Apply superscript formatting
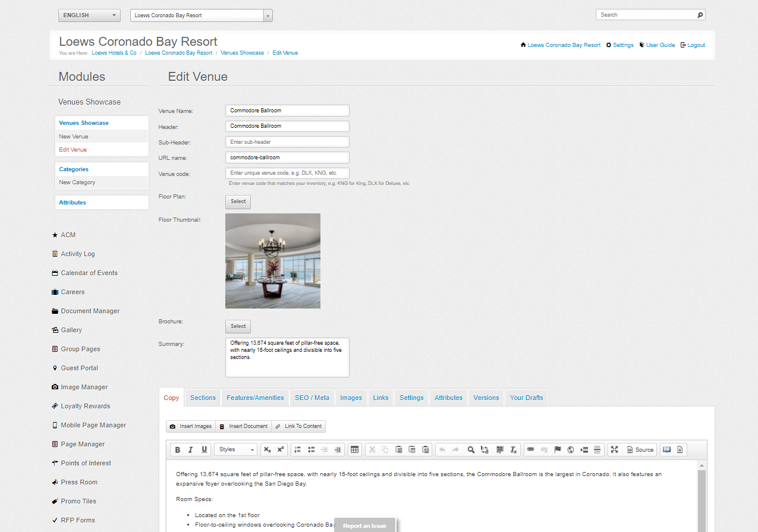This screenshot has height=532, width=758. click(281, 450)
